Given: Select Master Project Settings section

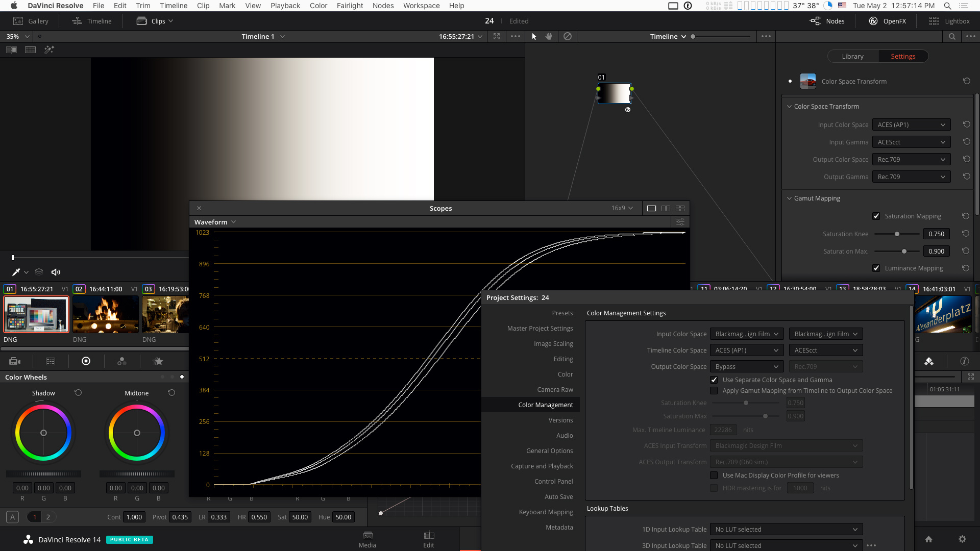Looking at the screenshot, I should 540,329.
